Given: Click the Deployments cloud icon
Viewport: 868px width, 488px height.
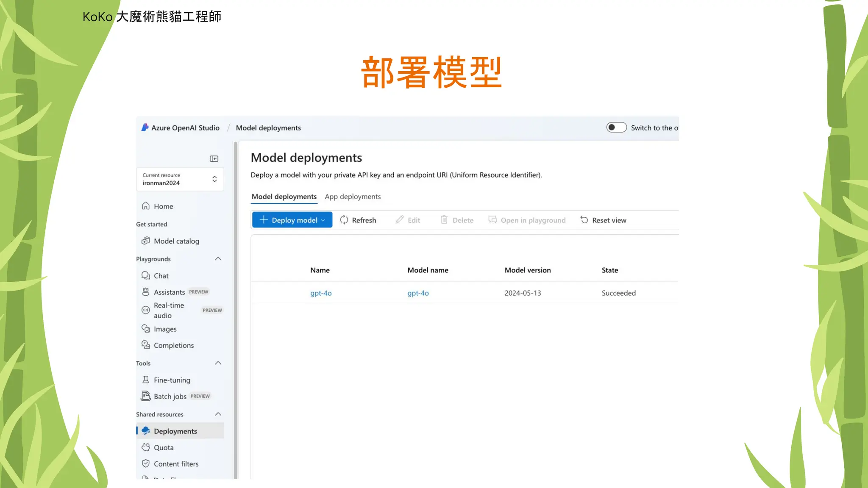Looking at the screenshot, I should pos(145,431).
